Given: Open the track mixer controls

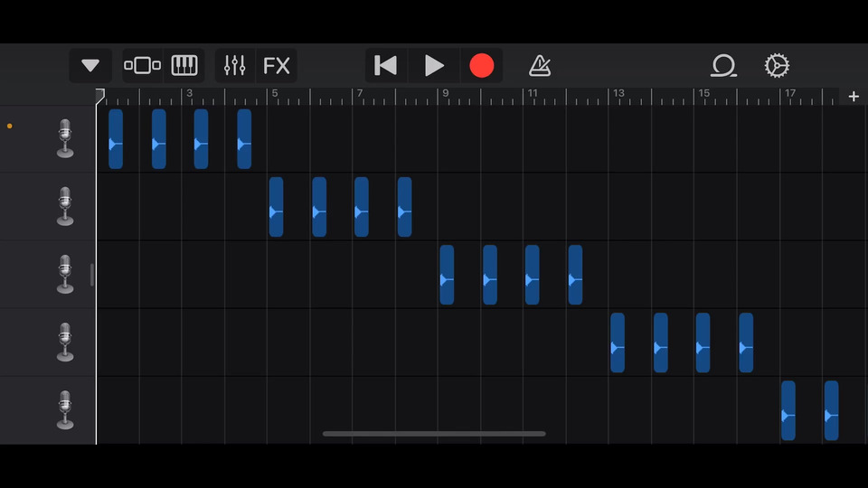Looking at the screenshot, I should [x=235, y=65].
